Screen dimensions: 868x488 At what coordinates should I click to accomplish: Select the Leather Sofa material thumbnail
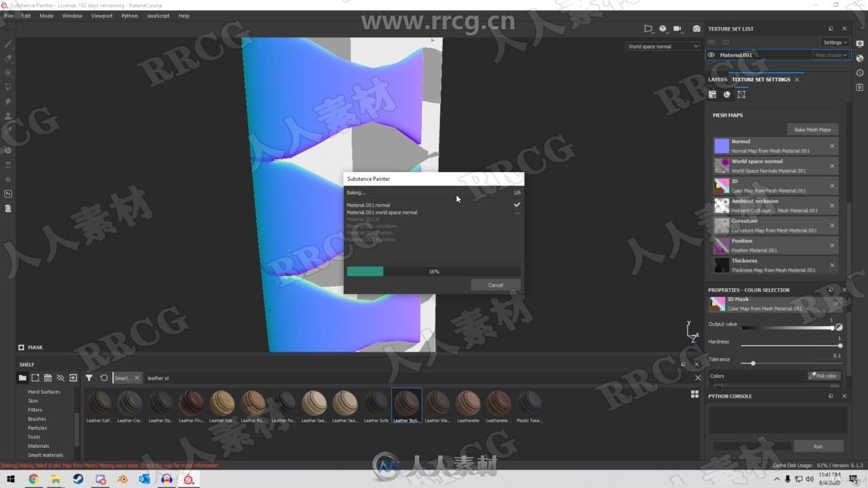point(376,407)
